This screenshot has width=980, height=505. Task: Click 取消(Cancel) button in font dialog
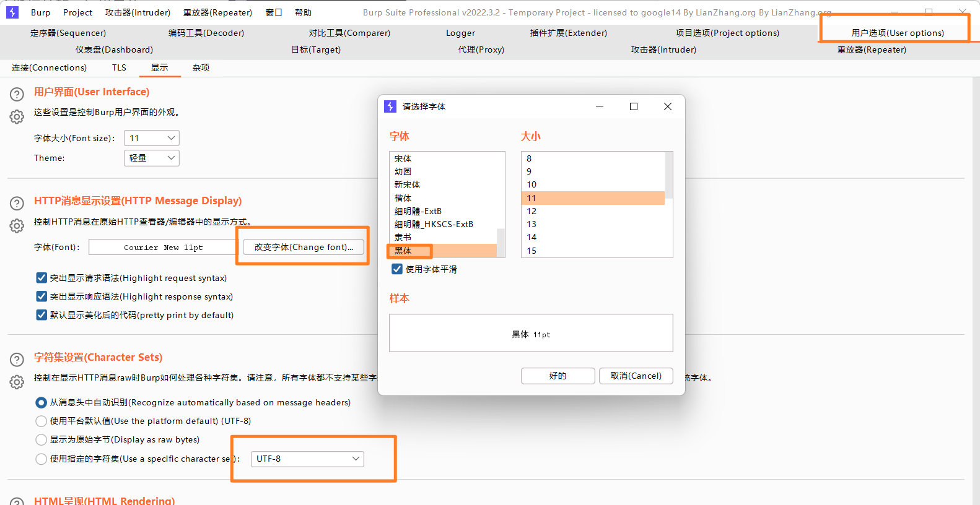pyautogui.click(x=636, y=376)
